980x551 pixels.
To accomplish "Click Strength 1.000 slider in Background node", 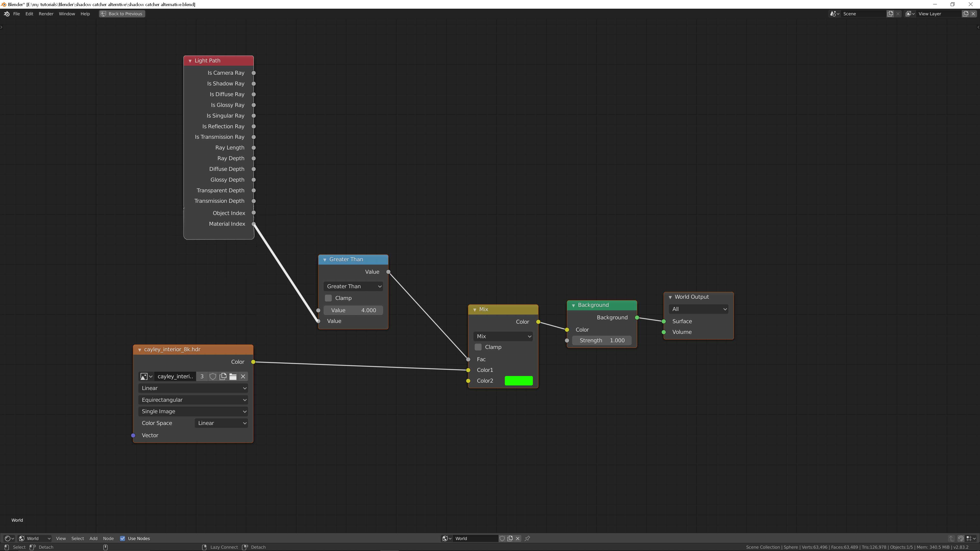I will 602,341.
